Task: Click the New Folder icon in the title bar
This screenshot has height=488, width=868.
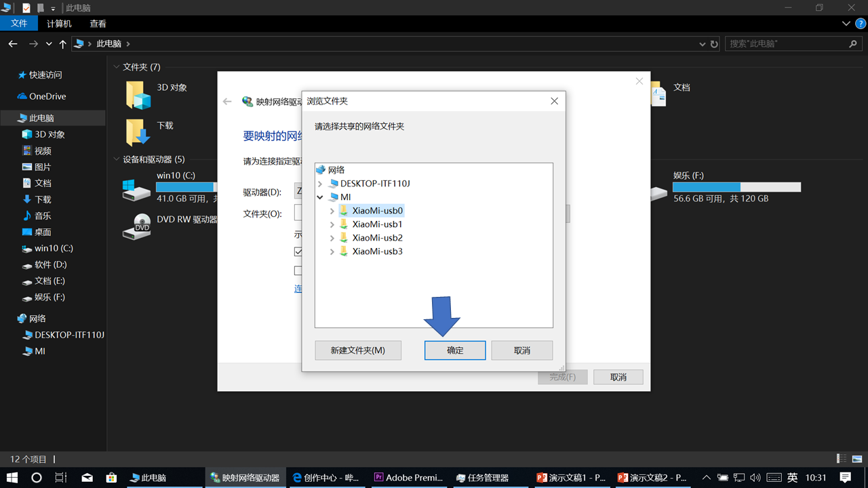Action: 40,7
